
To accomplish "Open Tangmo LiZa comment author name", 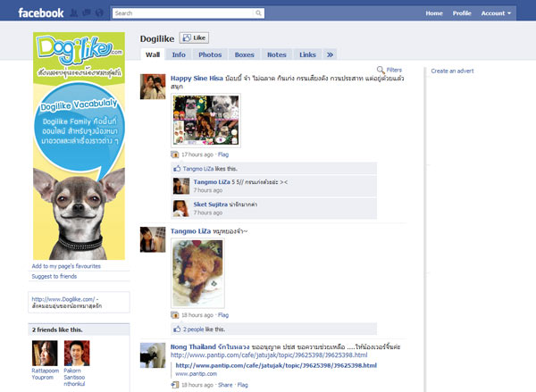I will (212, 182).
